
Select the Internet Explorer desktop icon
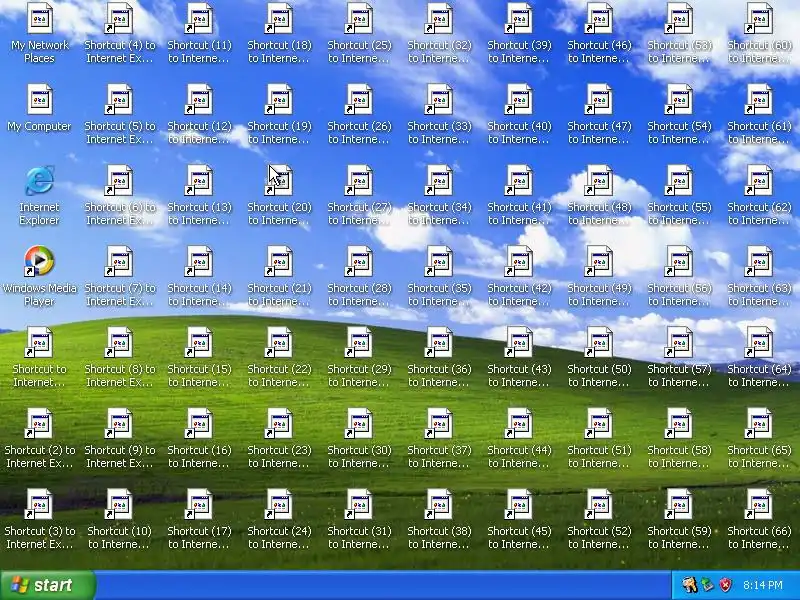[x=40, y=181]
